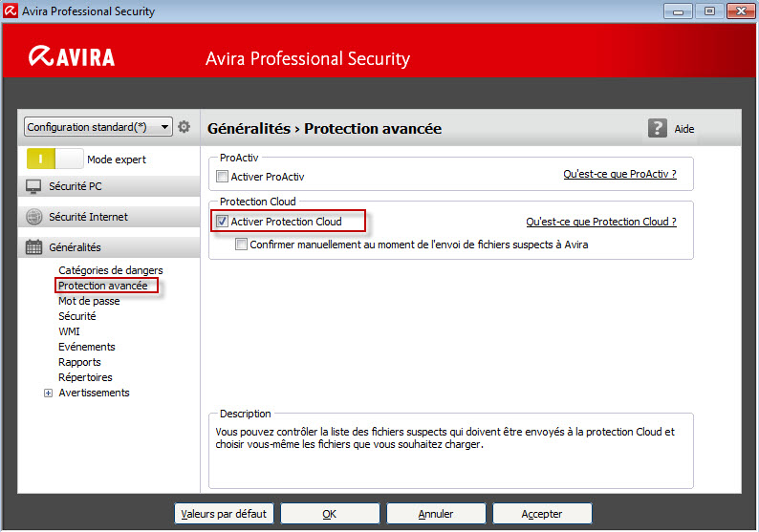Select Répertoires in the tree
The image size is (759, 532).
click(x=85, y=377)
